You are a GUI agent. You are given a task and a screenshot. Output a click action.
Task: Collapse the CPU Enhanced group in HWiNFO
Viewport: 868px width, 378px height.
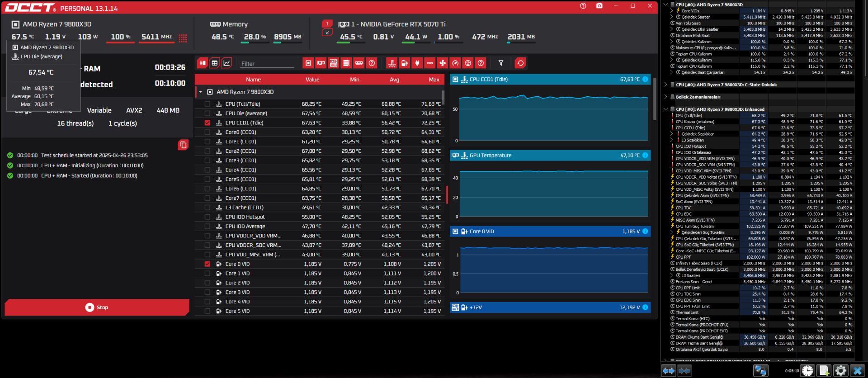(x=665, y=109)
